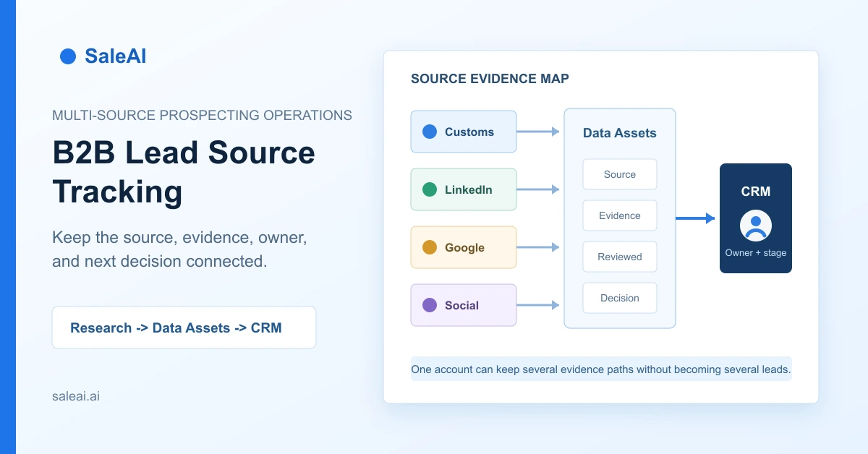Viewport: 868px width, 454px height.
Task: Click the B2B Lead Source Tracking headline
Action: pos(184,173)
